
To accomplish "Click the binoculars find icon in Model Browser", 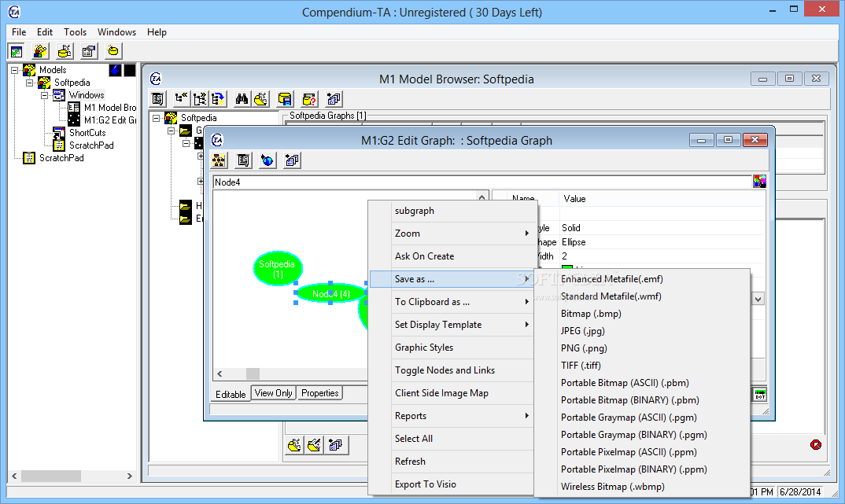I will click(x=242, y=99).
